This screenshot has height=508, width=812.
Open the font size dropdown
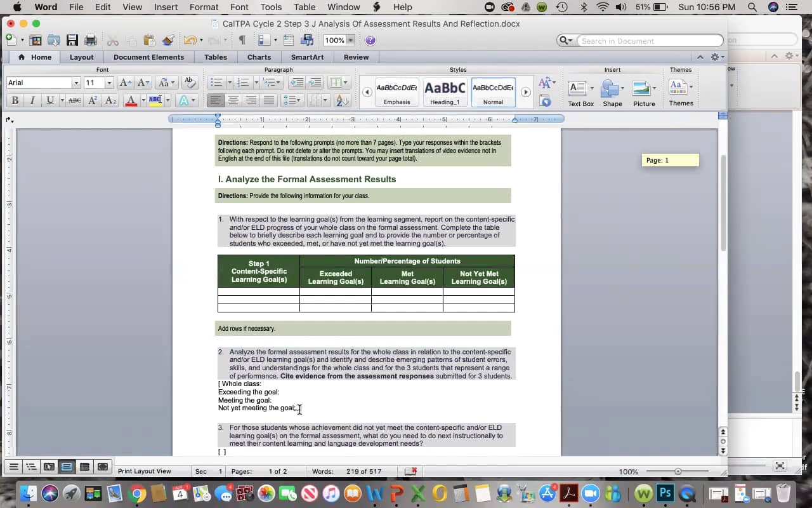pos(109,83)
